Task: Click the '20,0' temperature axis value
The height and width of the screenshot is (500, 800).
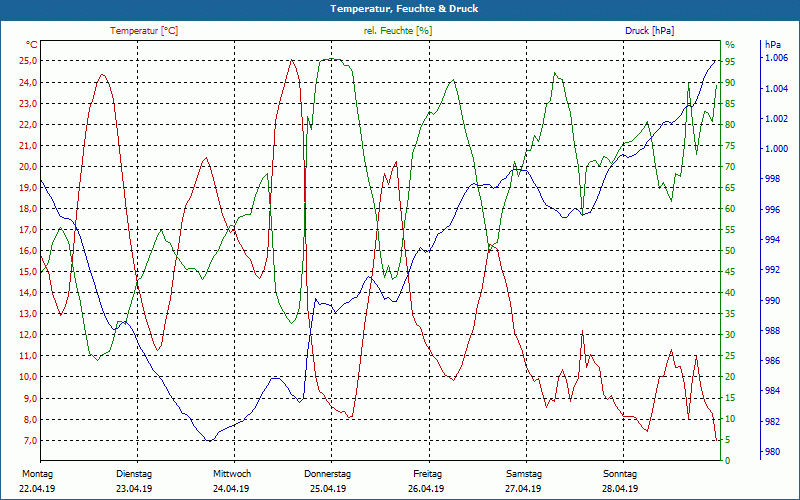Action: (x=28, y=166)
